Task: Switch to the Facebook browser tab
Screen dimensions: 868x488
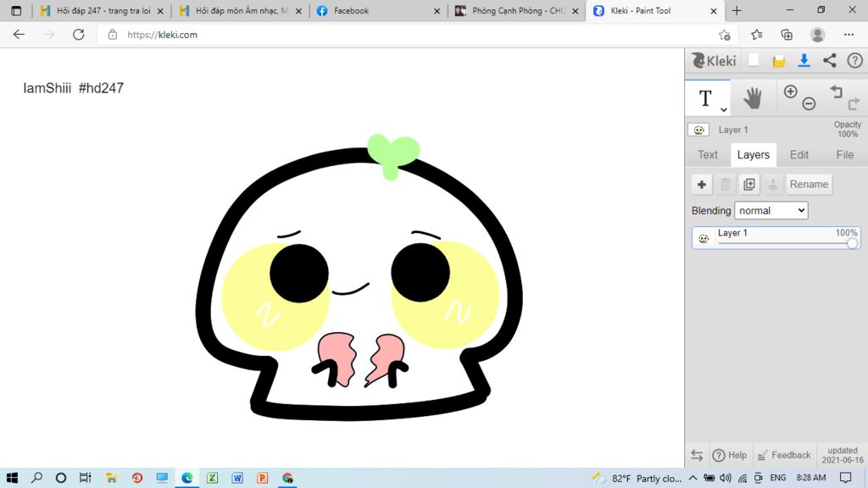Action: [379, 10]
